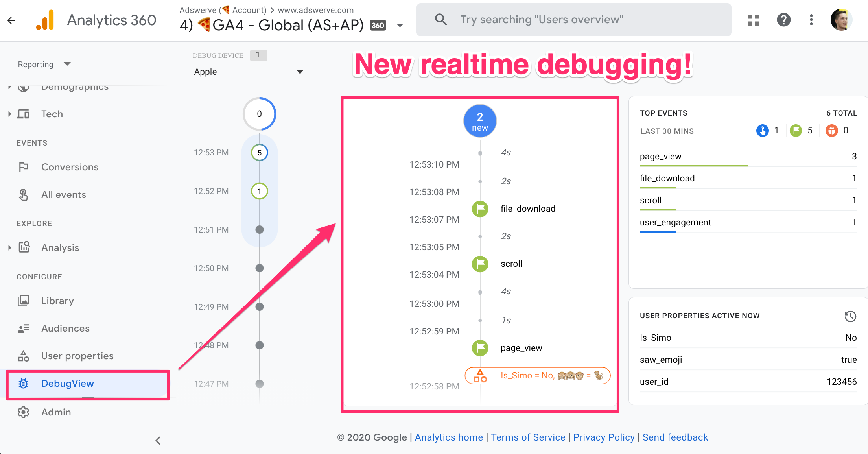Click the user_id user property row
Viewport: 868px width, 454px height.
(748, 382)
